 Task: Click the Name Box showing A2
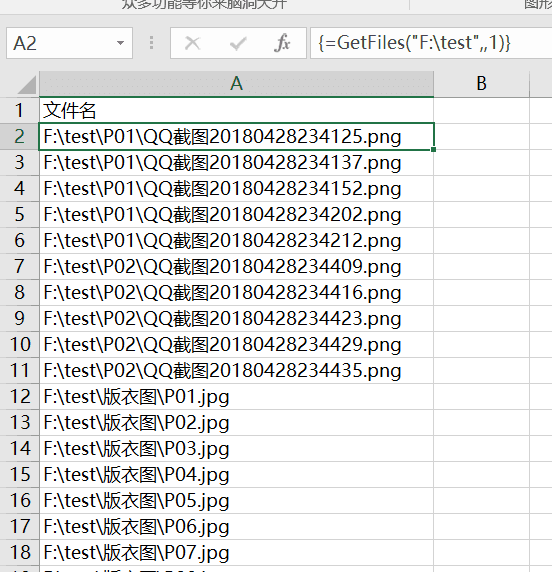pyautogui.click(x=69, y=43)
